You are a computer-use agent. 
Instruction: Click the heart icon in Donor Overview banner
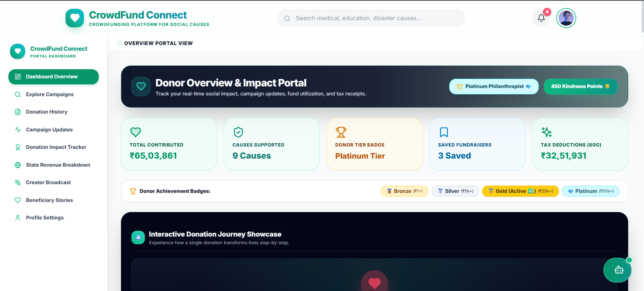[141, 87]
